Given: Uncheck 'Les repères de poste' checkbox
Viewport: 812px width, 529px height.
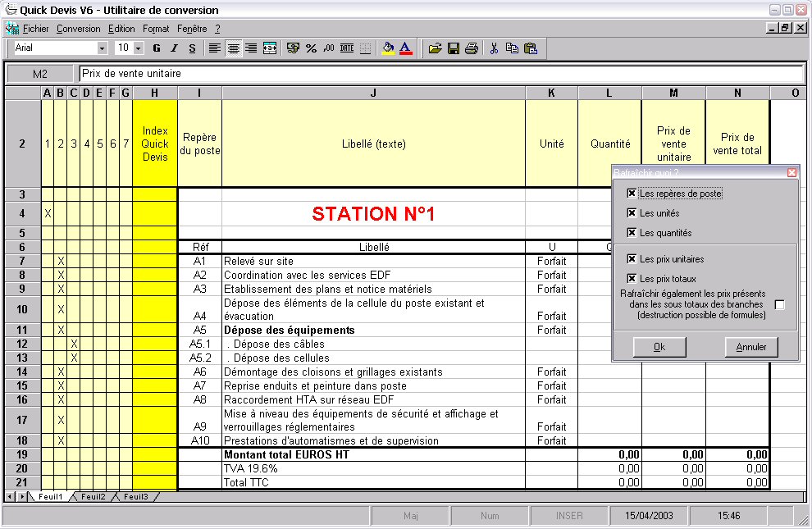Looking at the screenshot, I should tap(631, 194).
